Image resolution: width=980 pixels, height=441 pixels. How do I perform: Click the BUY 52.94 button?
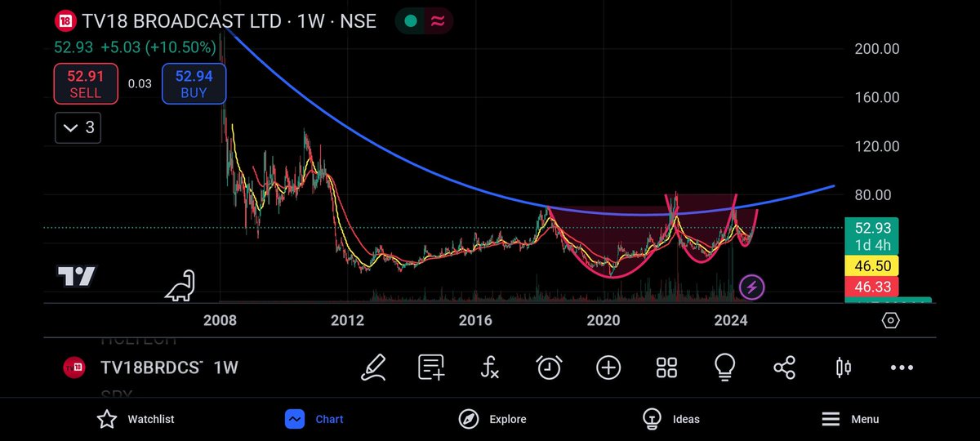pyautogui.click(x=194, y=84)
